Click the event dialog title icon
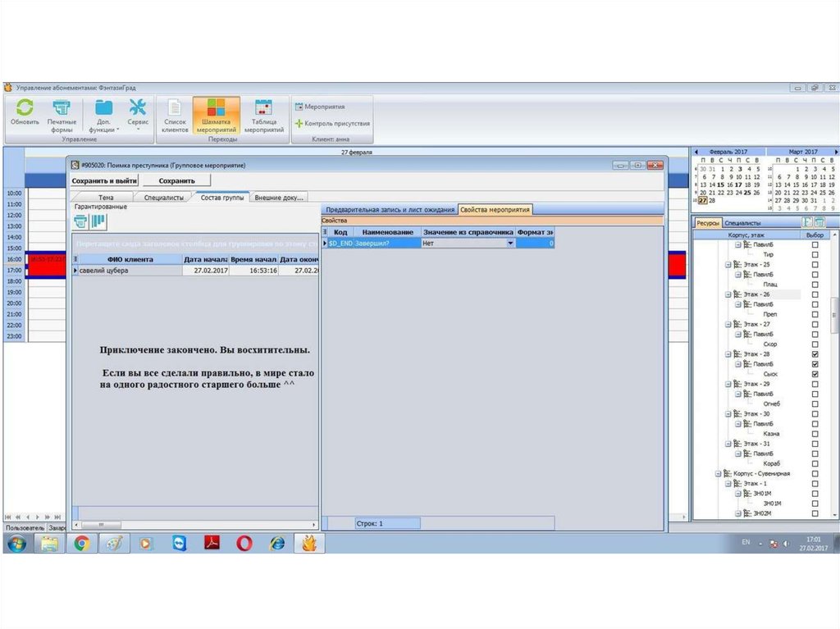 click(x=75, y=166)
